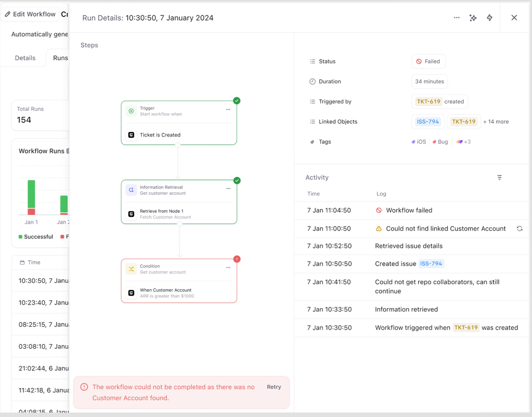Viewport: 532px width, 417px height.
Task: Select the 03:08:10, 7 January run row
Action: 41,347
